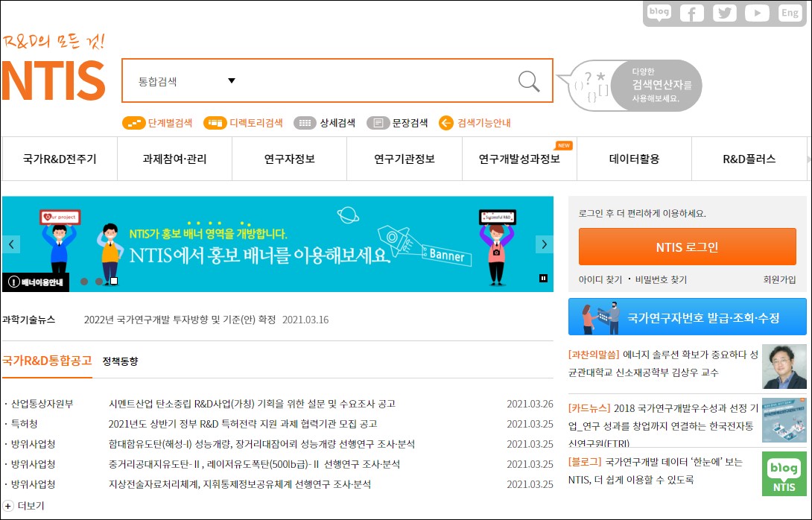
Task: Expand notices with 더보기 plus
Action: [23, 506]
